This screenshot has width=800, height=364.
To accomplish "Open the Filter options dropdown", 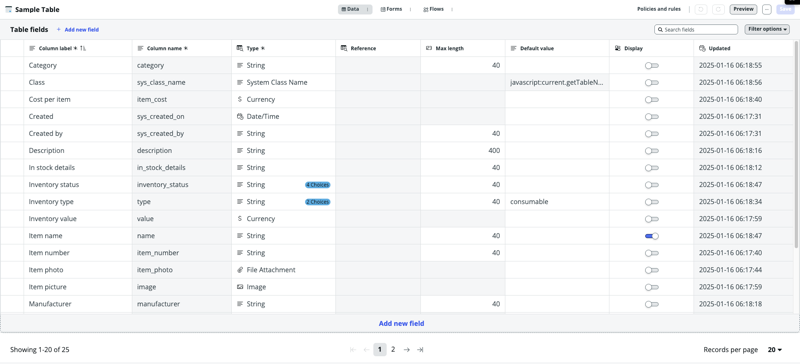I will coord(767,30).
